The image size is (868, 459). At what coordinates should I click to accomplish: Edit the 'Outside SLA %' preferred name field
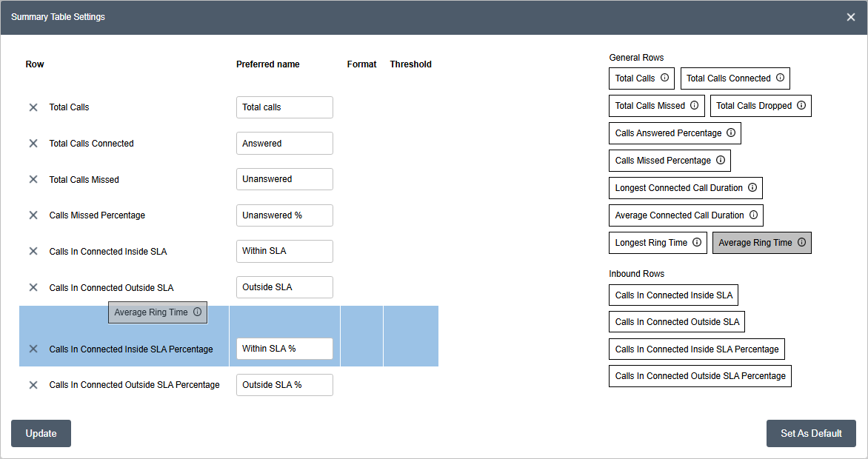(x=284, y=385)
